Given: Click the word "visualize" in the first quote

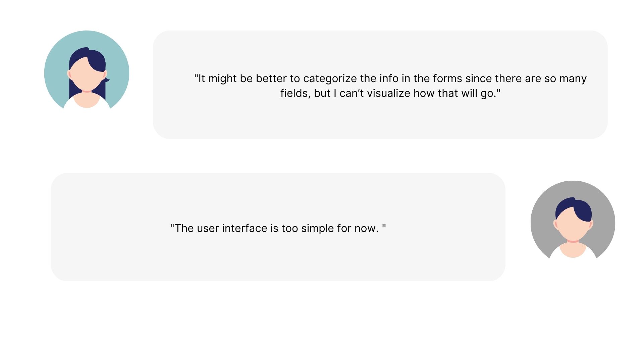Looking at the screenshot, I should coord(388,93).
